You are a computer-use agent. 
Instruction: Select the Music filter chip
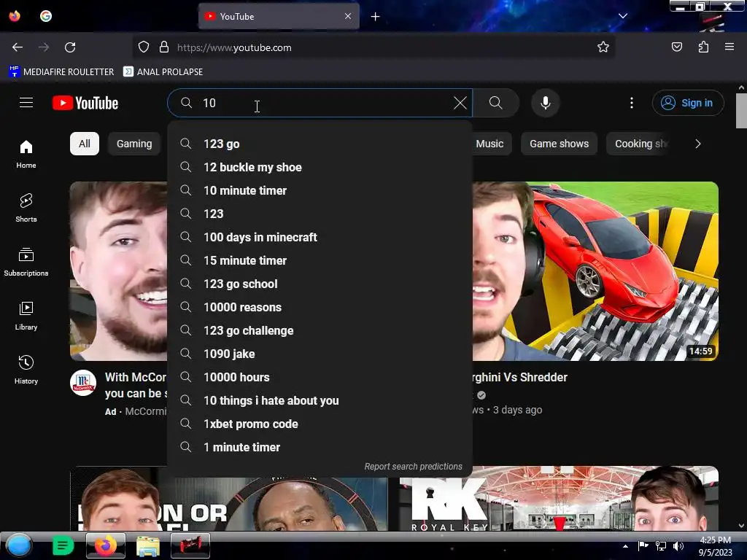[489, 144]
